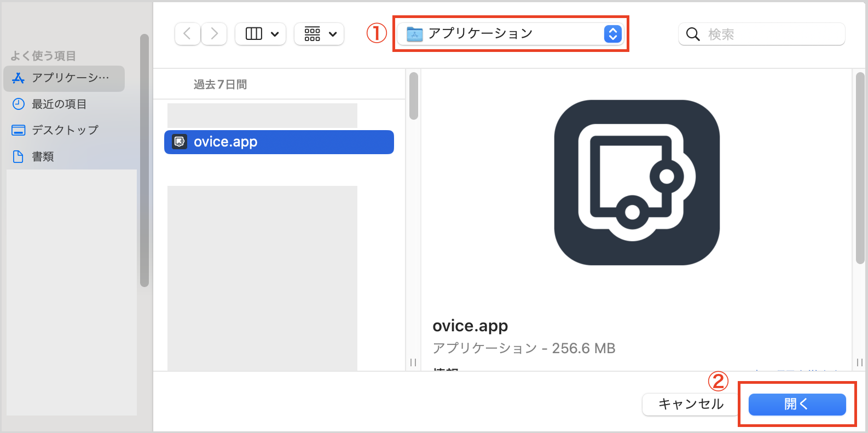The height and width of the screenshot is (433, 868).
Task: Select アプリケーシ… in the sidebar
Action: (64, 78)
